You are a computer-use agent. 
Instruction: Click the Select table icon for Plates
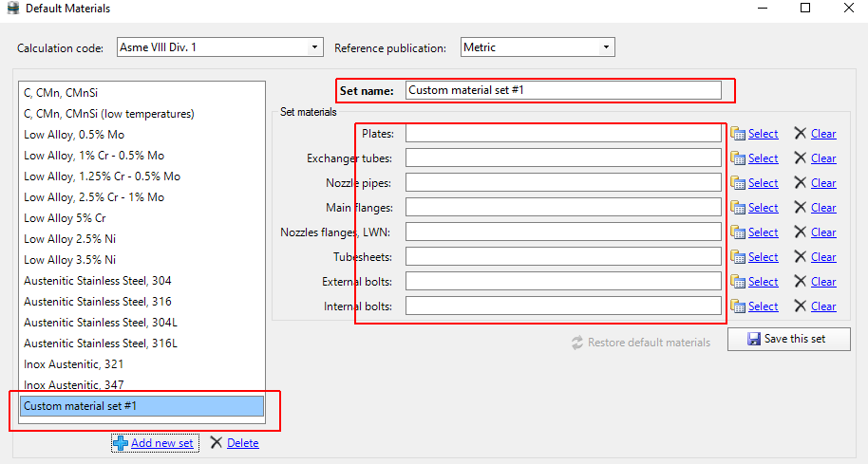[737, 133]
